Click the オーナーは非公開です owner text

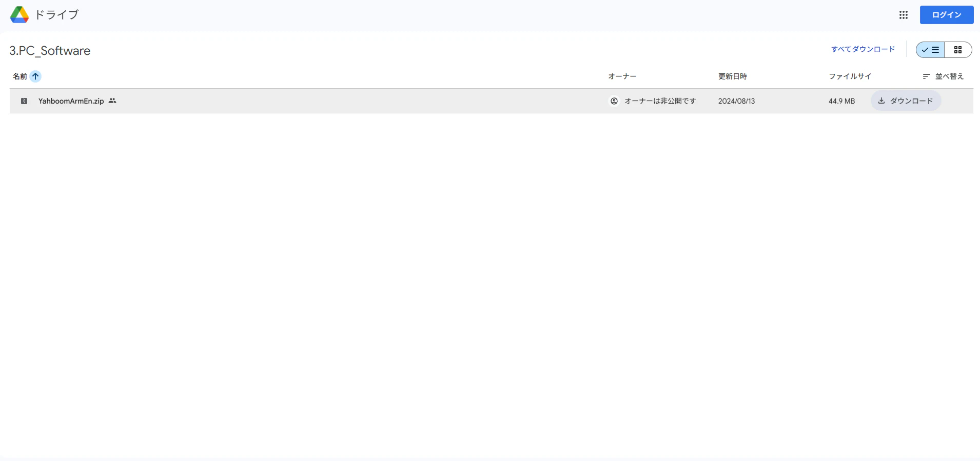point(660,101)
